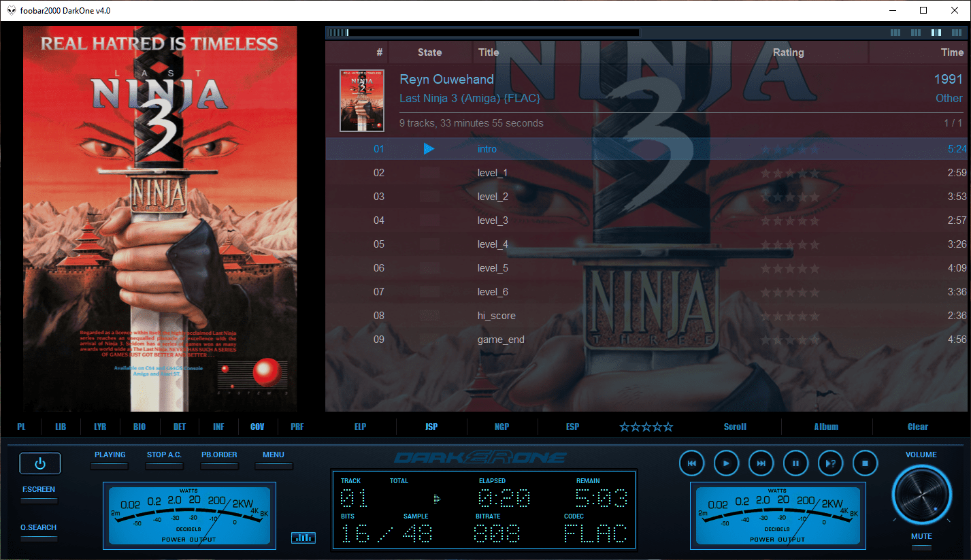Select track level_6
Image resolution: width=971 pixels, height=560 pixels.
coord(646,292)
